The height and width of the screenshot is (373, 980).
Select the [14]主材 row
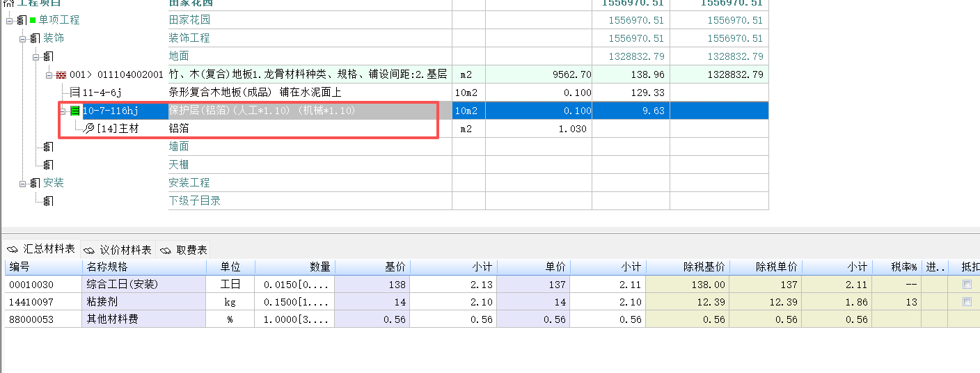pos(118,129)
